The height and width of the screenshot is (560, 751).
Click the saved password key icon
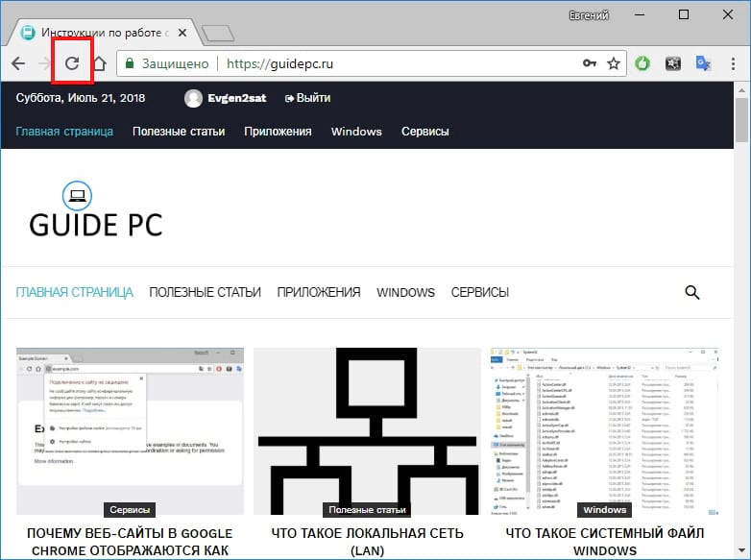pyautogui.click(x=589, y=63)
